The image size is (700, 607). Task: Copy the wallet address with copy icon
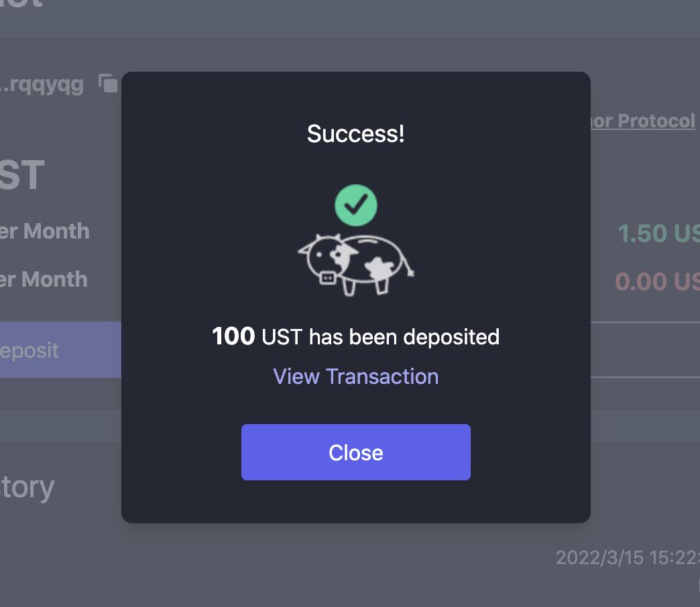pos(108,84)
